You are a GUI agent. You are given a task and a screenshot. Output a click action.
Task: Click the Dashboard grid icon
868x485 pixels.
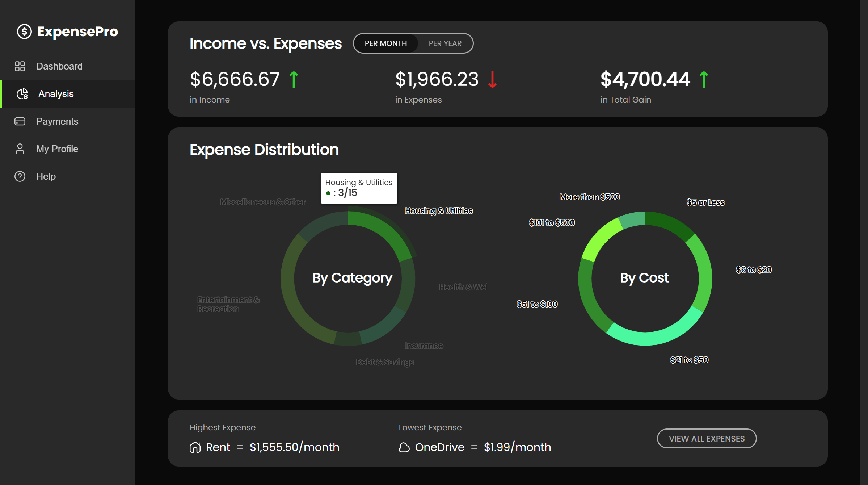pos(20,66)
